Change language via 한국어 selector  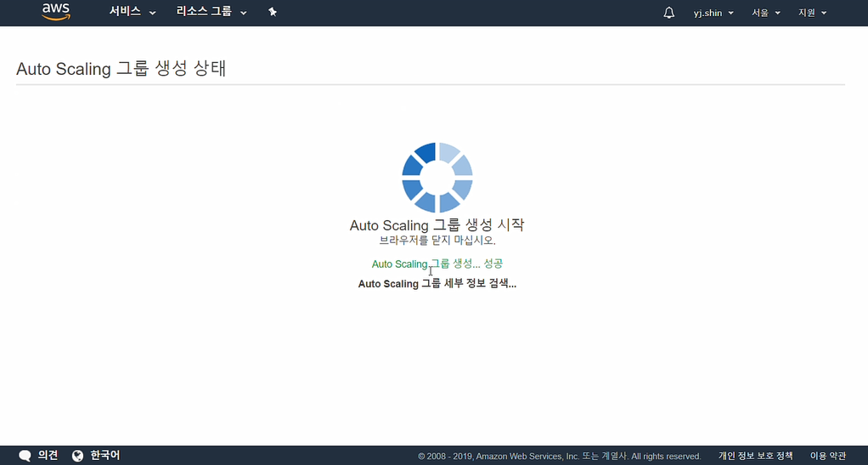(x=105, y=456)
